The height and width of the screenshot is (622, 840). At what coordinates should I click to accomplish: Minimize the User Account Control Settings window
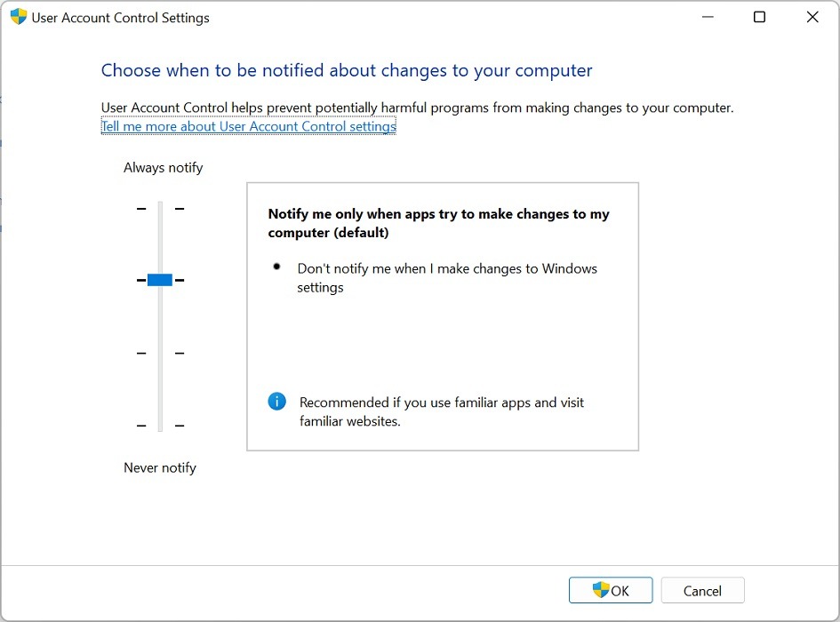pyautogui.click(x=707, y=17)
